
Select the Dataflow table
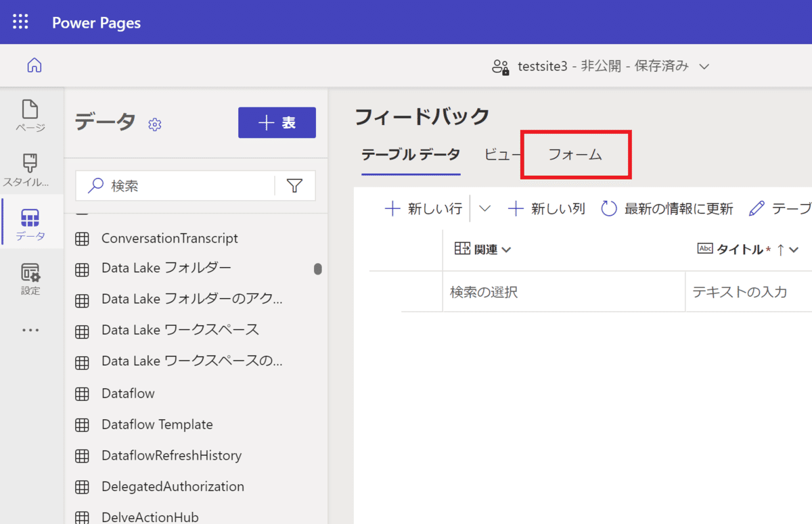[128, 393]
